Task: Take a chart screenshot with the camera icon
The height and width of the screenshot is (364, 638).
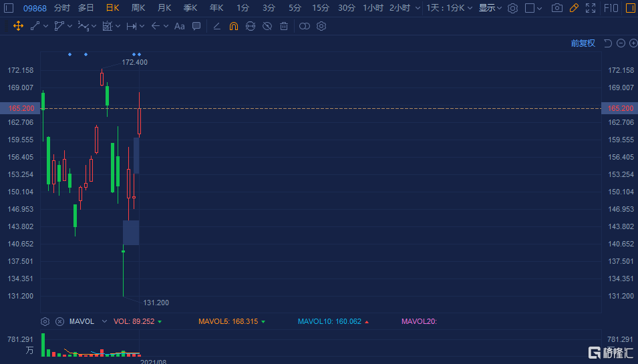Action: click(x=556, y=8)
